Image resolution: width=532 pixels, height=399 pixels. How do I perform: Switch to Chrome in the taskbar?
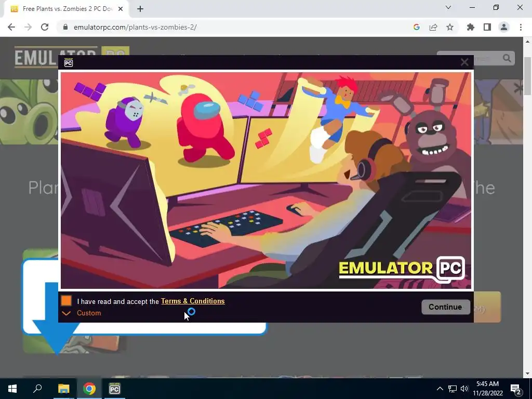89,389
